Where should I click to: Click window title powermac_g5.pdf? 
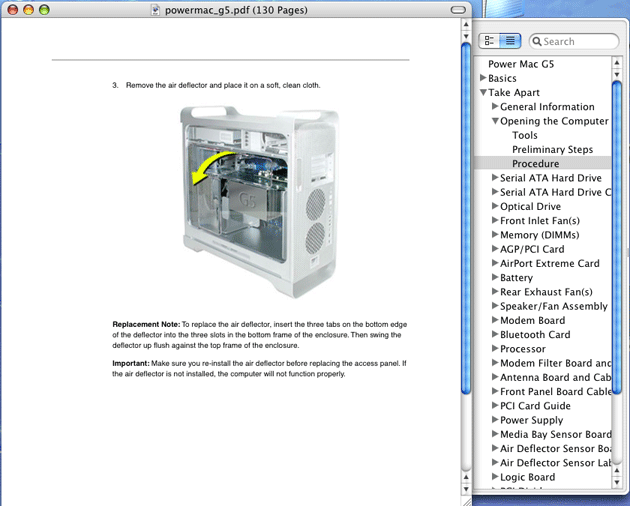236,10
